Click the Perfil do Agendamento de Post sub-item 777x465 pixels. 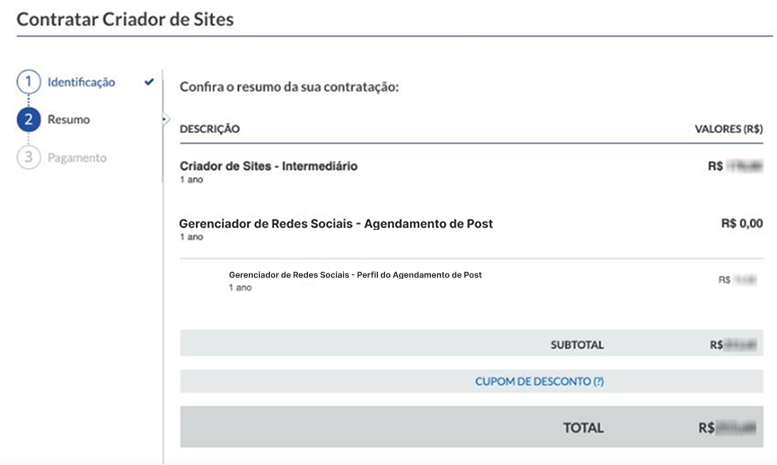click(x=355, y=275)
